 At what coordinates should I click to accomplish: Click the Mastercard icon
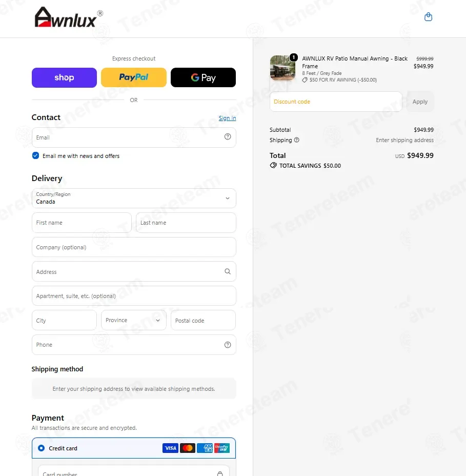pyautogui.click(x=188, y=448)
